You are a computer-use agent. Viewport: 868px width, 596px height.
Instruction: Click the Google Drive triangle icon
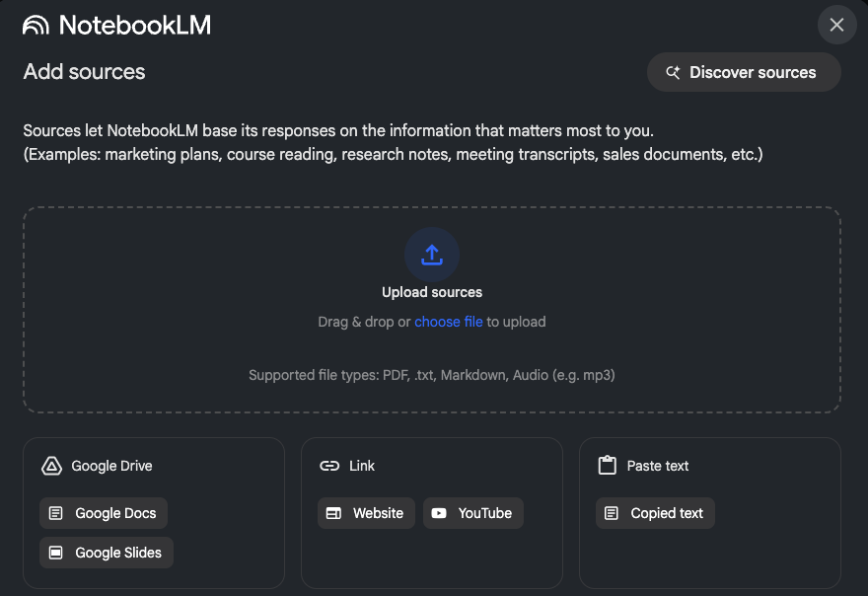[x=51, y=467]
